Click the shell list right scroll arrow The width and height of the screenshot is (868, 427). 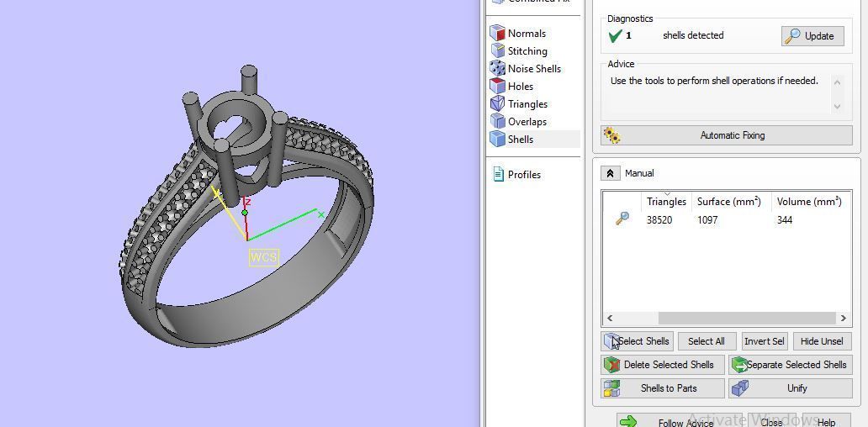tap(843, 318)
